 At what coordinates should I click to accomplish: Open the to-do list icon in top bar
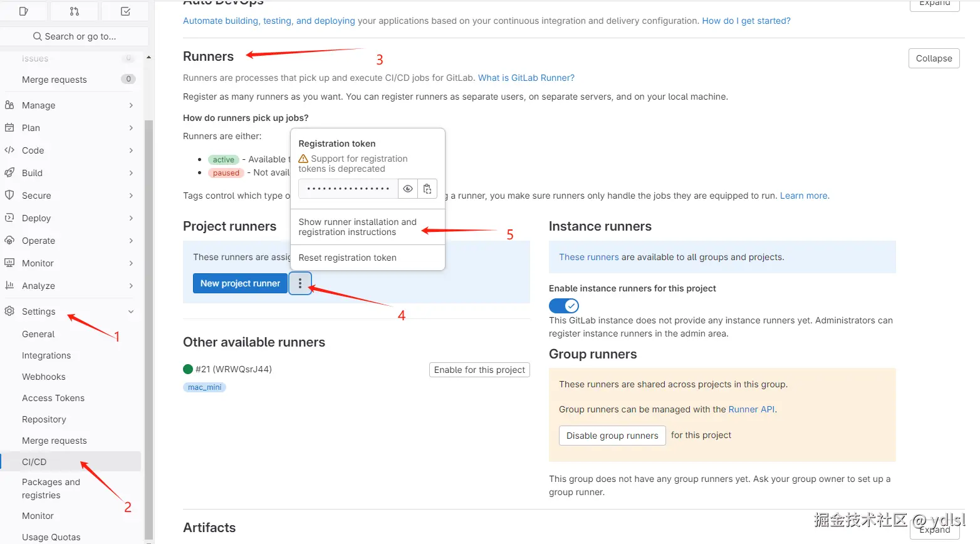point(125,11)
